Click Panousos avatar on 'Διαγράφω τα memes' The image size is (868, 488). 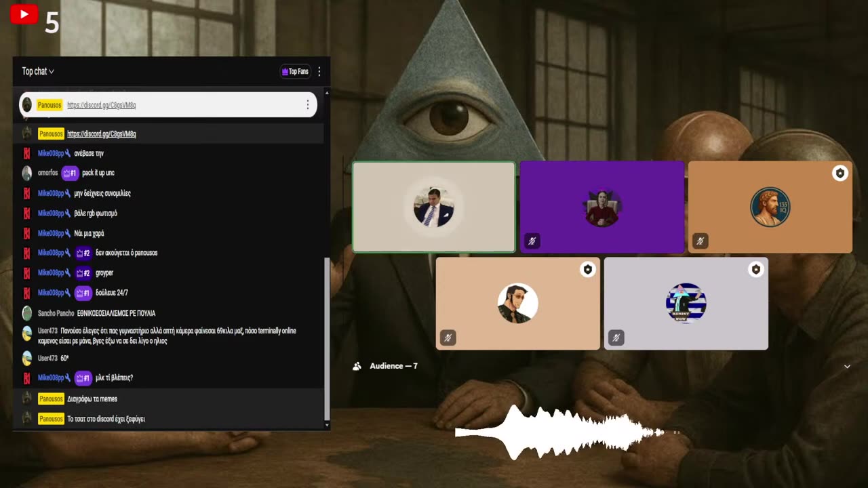27,399
